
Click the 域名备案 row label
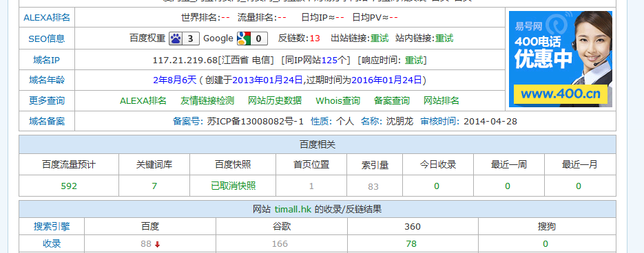coord(47,122)
